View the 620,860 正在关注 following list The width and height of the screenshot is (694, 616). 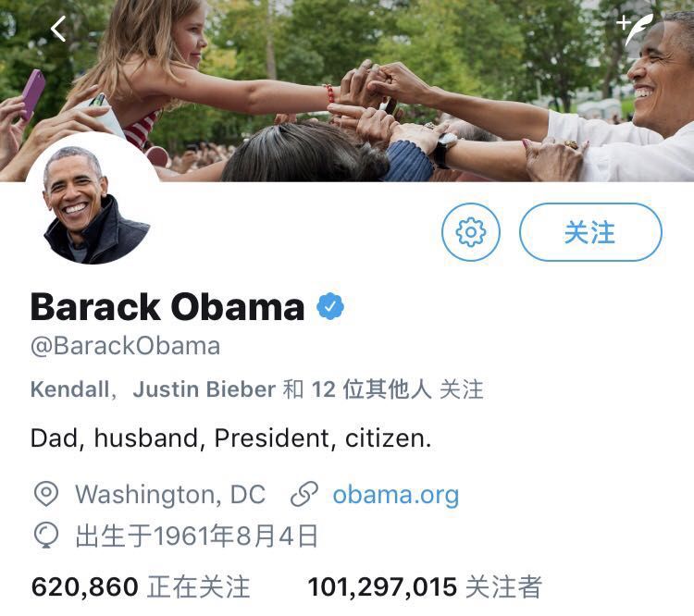click(x=141, y=587)
